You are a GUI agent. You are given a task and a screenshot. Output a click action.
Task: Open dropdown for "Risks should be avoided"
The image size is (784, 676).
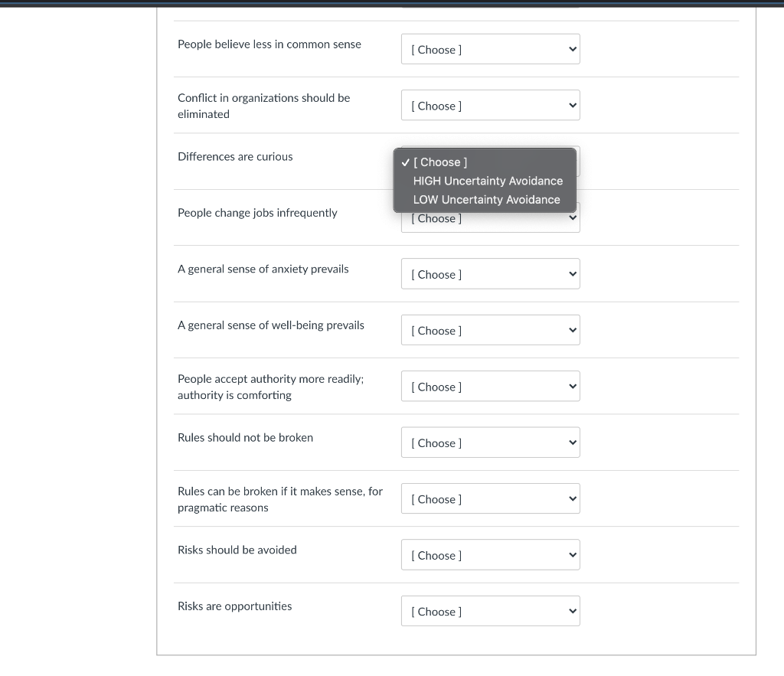(x=490, y=555)
